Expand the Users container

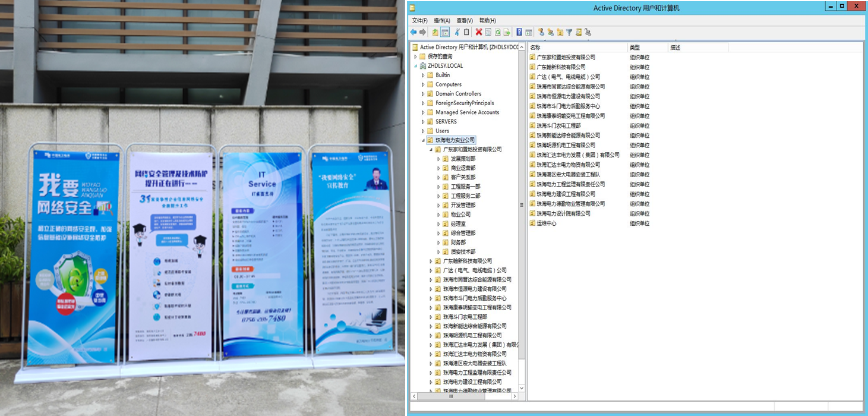423,131
